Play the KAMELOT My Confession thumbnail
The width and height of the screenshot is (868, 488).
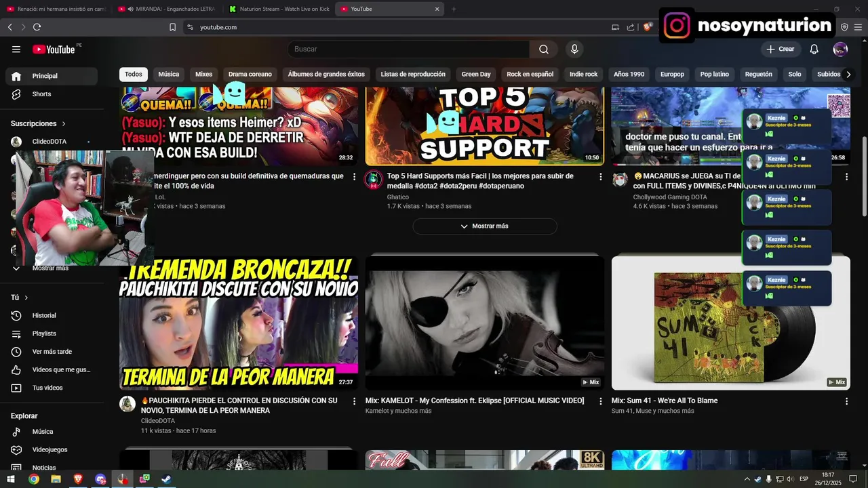point(485,323)
